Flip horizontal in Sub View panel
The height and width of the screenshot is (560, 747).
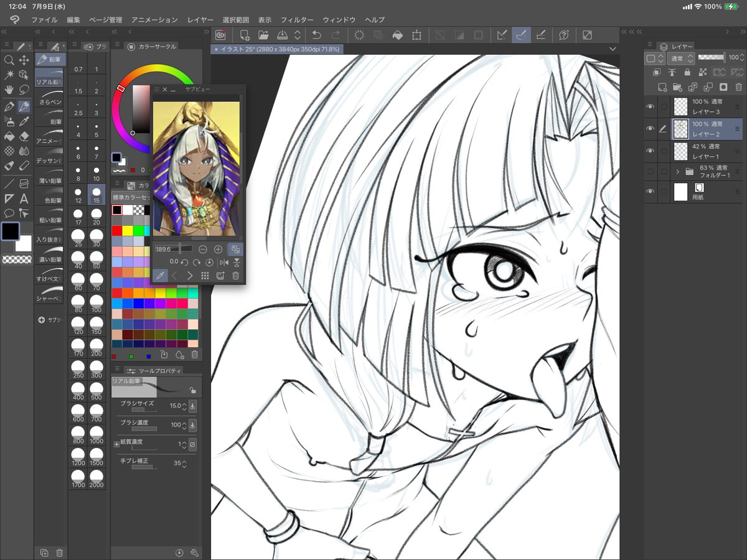pyautogui.click(x=223, y=263)
